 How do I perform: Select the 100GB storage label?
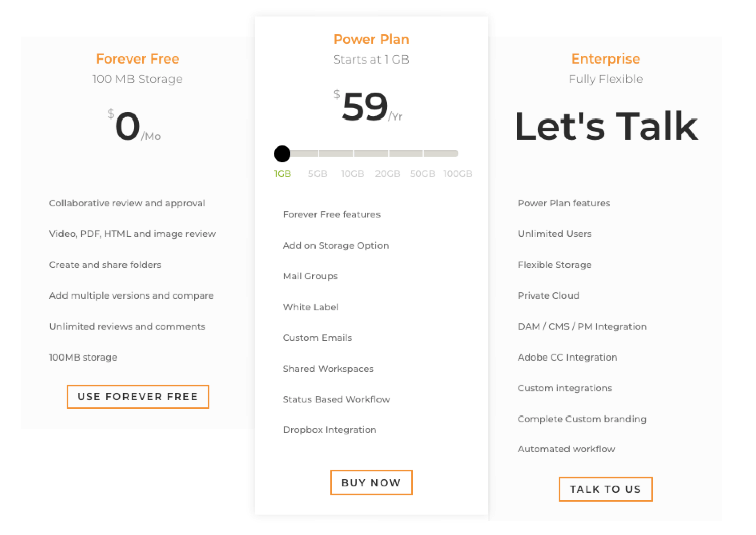click(458, 174)
